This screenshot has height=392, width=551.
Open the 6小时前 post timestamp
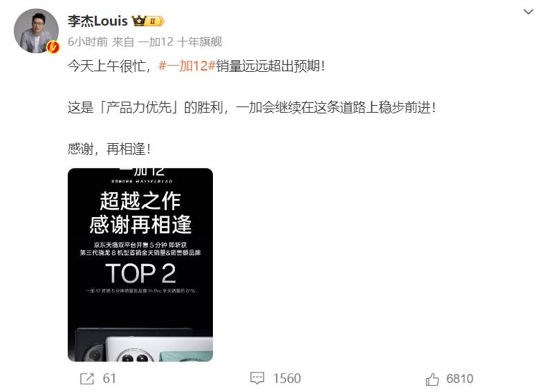[x=88, y=41]
